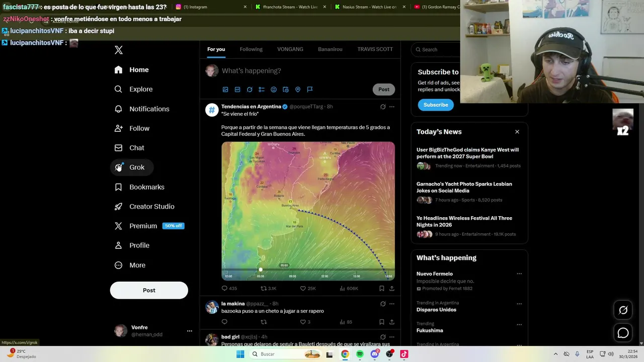
Task: Expand the More menu in sidebar
Action: (130, 265)
